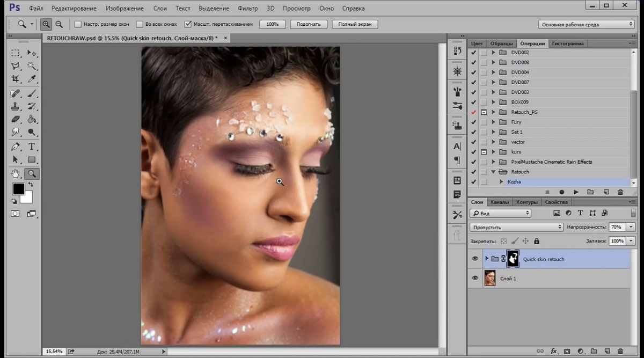Screen dimensions: 644x358
Task: Open the Character panel icon
Action: point(457,146)
